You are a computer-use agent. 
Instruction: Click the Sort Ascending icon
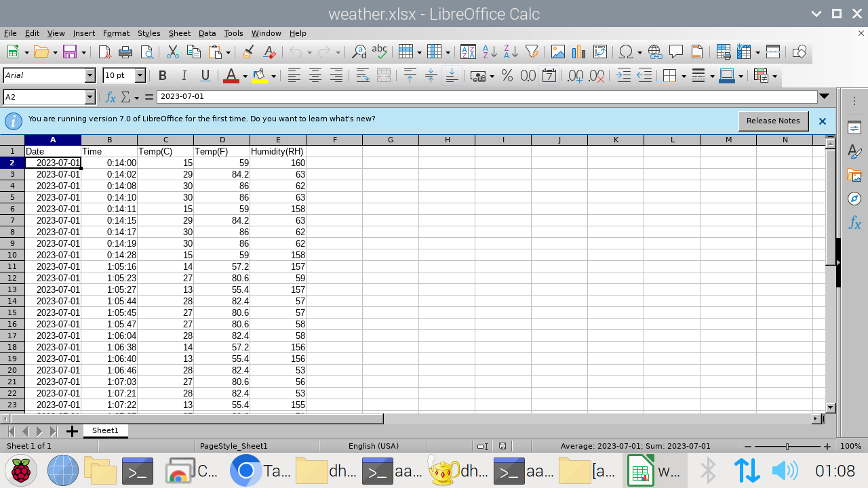(490, 52)
